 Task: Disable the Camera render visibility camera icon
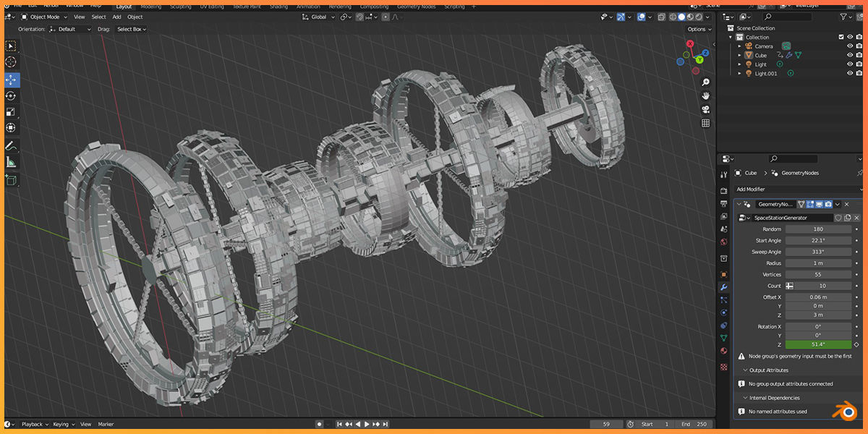[859, 46]
